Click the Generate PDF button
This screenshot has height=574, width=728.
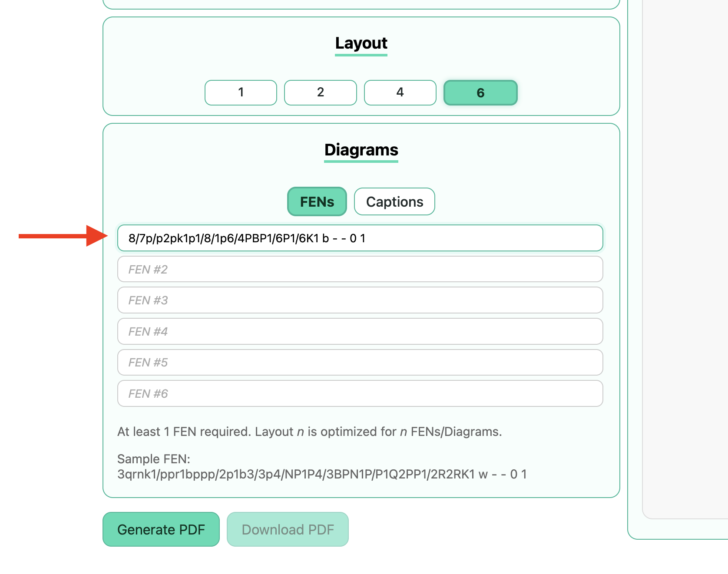(161, 529)
